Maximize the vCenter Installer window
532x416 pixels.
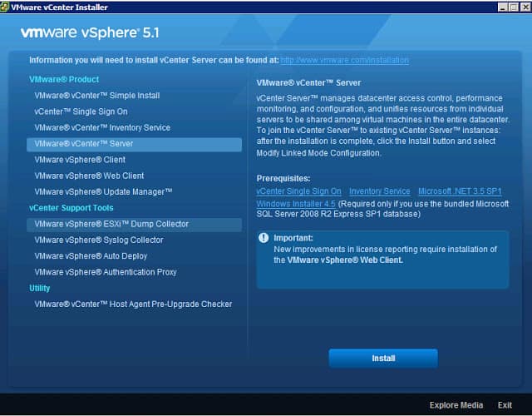pyautogui.click(x=514, y=7)
